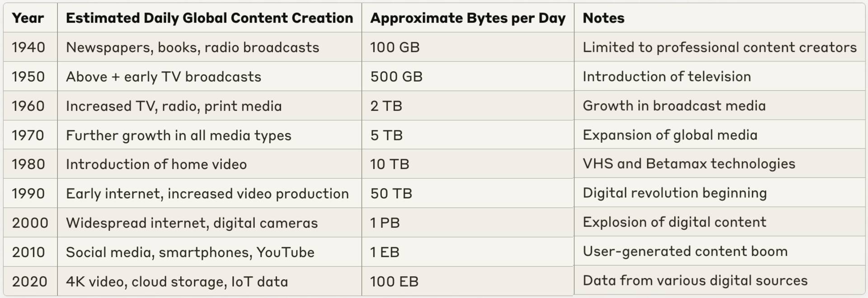Click "Newspapers, books, radio broadcasts" cell
This screenshot has width=868, height=298.
coord(192,47)
